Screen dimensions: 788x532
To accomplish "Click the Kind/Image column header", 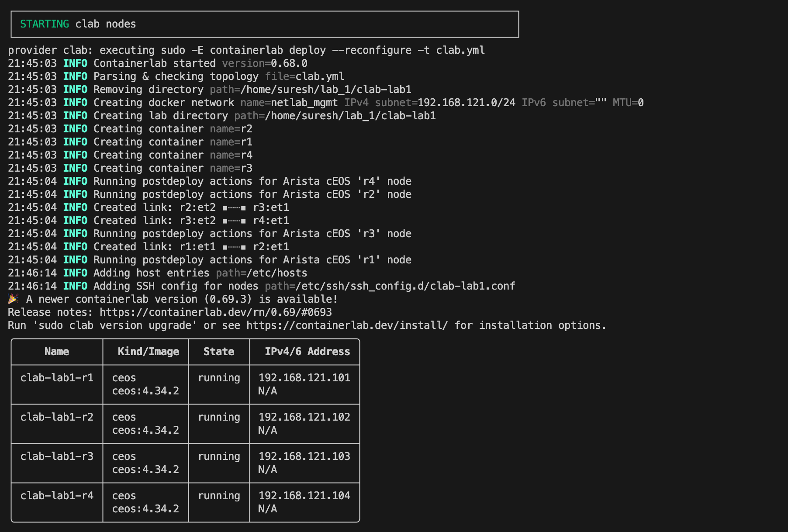I will point(149,352).
